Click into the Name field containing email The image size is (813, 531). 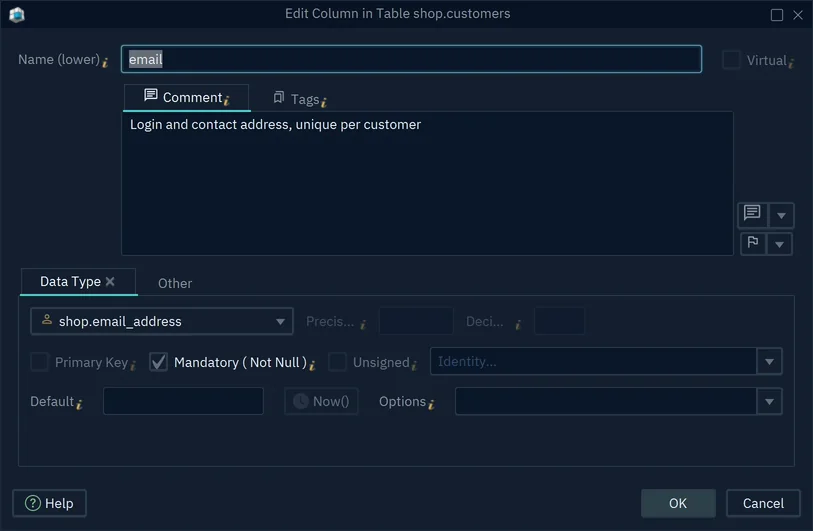tap(411, 59)
